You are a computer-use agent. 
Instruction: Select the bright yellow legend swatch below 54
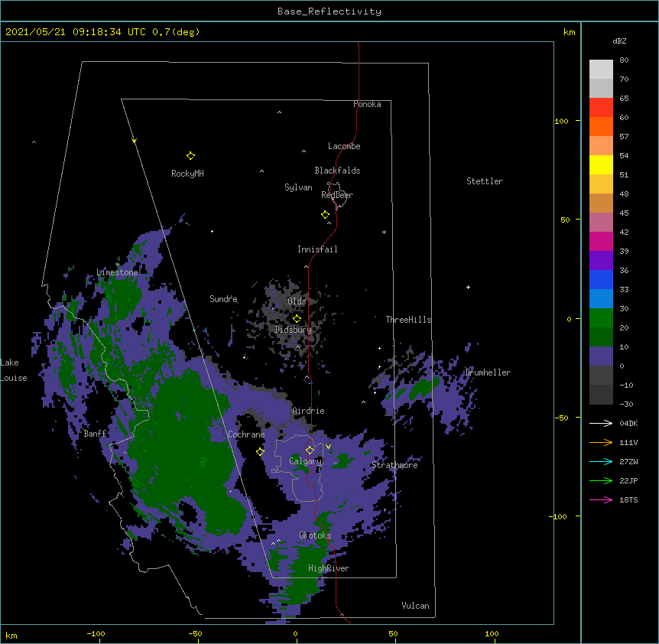click(x=601, y=164)
